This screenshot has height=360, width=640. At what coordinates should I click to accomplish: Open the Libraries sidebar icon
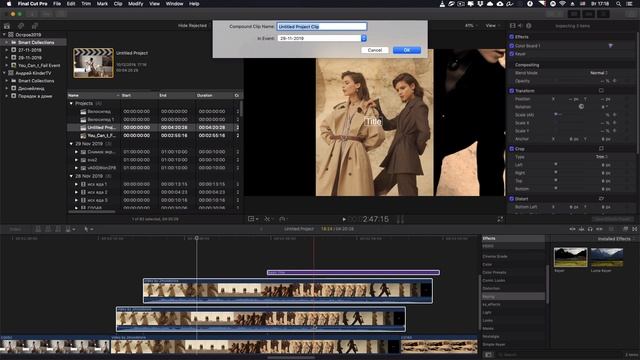click(x=7, y=26)
